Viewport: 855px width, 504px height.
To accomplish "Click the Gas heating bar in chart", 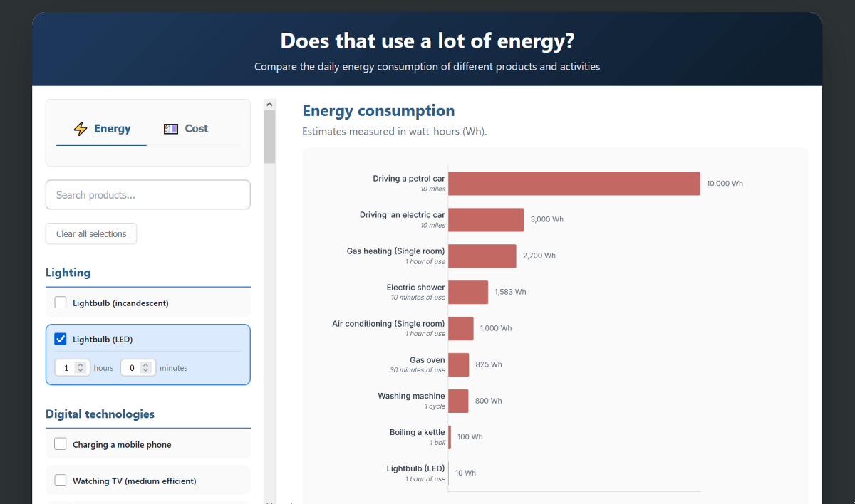I will [x=482, y=256].
